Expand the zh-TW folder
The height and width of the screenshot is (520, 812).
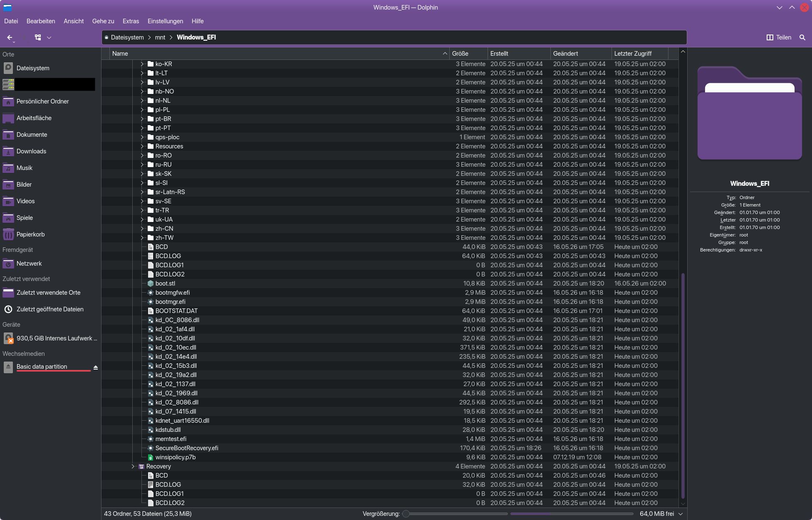(x=142, y=238)
